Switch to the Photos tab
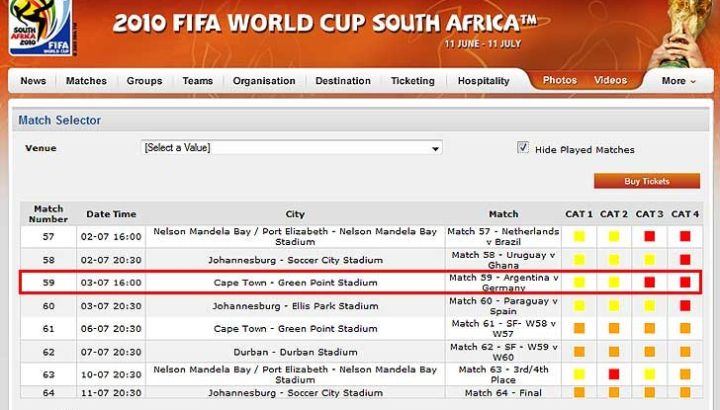720x410 pixels. (560, 80)
